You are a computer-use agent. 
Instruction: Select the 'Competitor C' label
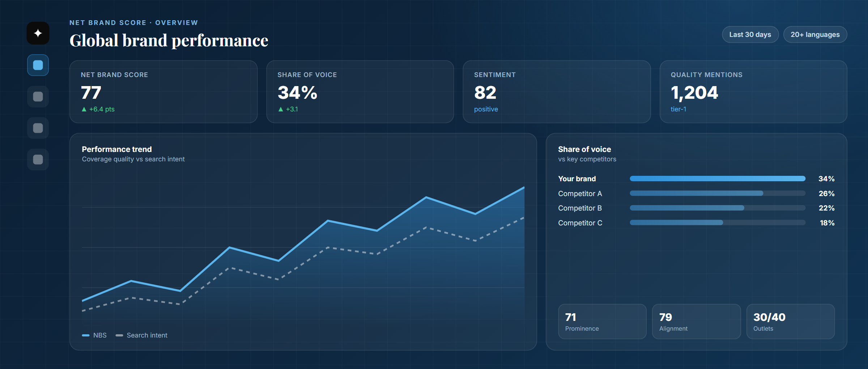(580, 223)
